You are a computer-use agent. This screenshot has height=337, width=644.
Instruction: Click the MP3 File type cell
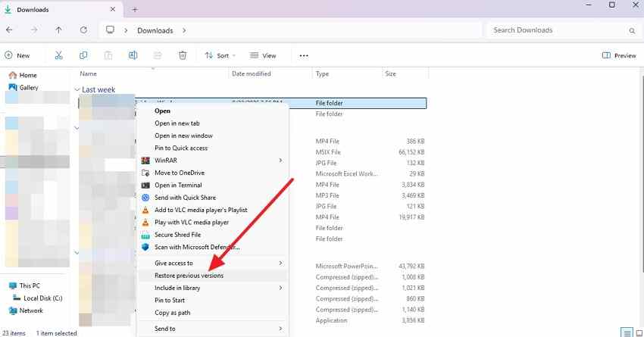pyautogui.click(x=327, y=195)
